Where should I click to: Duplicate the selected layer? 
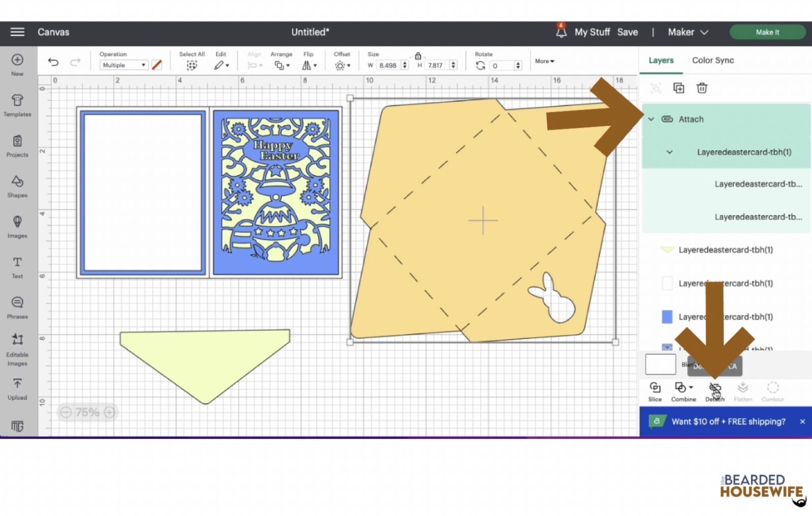[x=678, y=88]
